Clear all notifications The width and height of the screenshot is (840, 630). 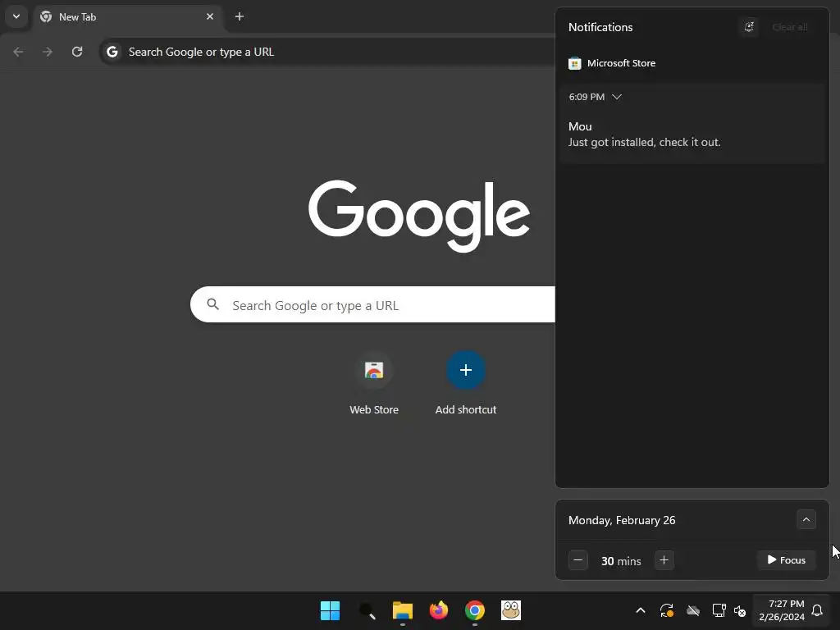click(x=790, y=27)
